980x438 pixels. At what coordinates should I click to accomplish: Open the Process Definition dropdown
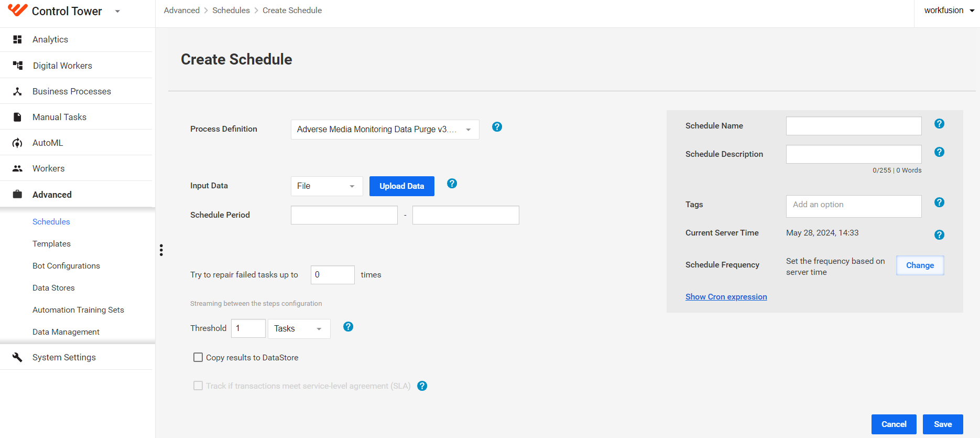click(385, 130)
